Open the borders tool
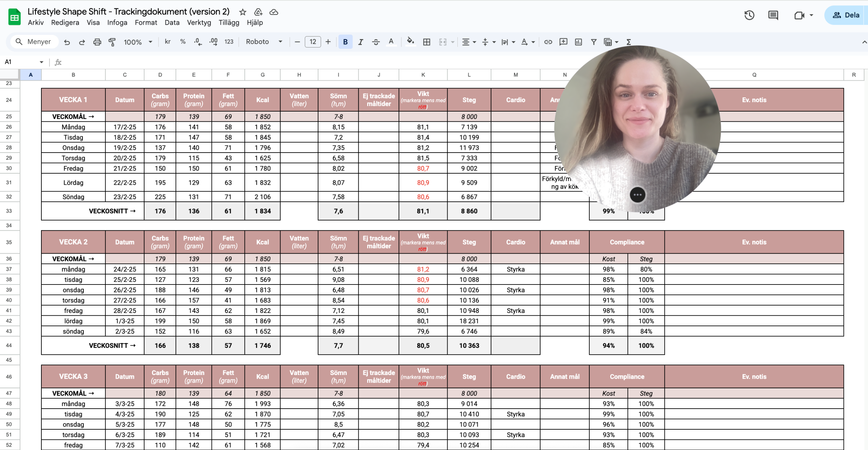The height and width of the screenshot is (450, 868). pos(427,42)
